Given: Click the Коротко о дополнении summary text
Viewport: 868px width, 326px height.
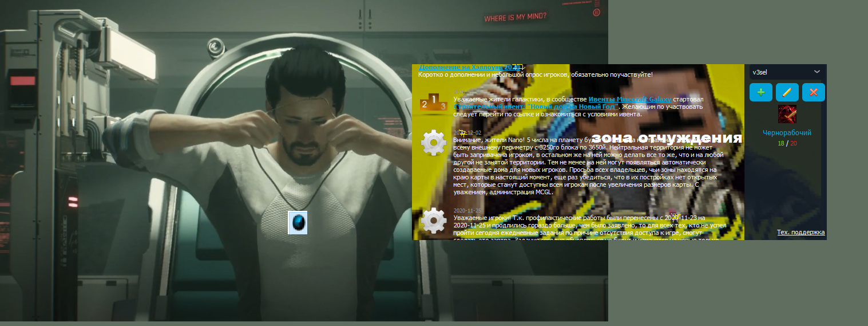Looking at the screenshot, I should click(x=535, y=75).
